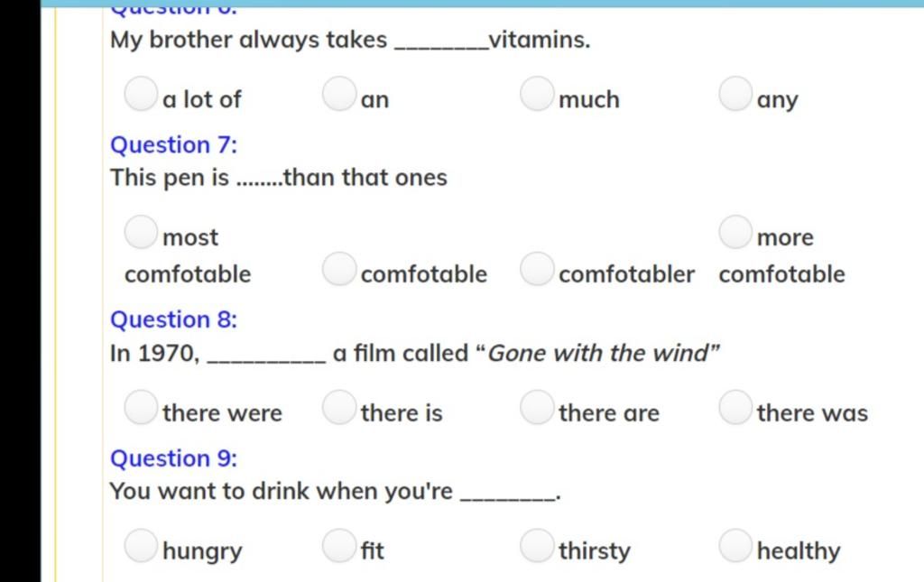The image size is (924, 582).
Task: Select the 'comfotabler' radio button
Action: 537,269
